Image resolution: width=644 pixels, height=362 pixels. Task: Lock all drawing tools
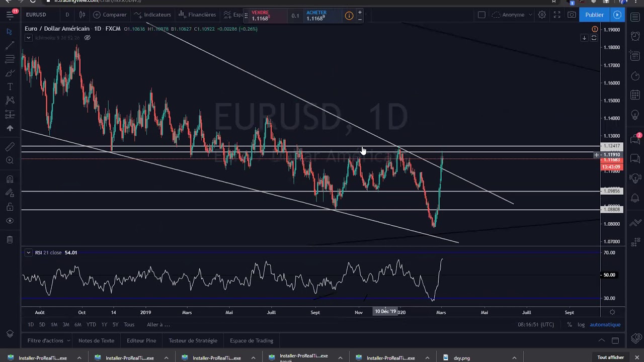10,207
